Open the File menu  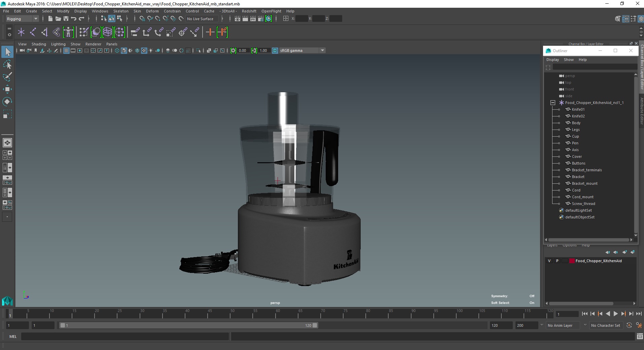(x=6, y=11)
